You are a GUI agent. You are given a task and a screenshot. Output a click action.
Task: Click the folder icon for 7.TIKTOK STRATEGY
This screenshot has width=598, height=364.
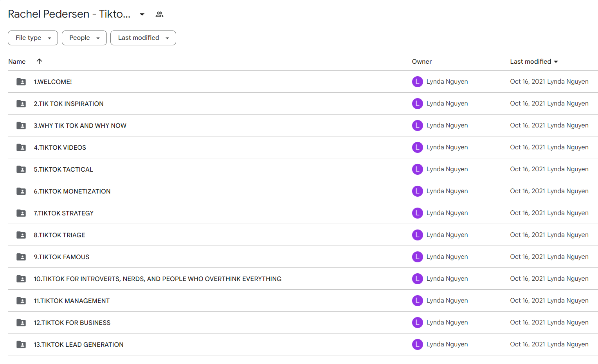(21, 213)
